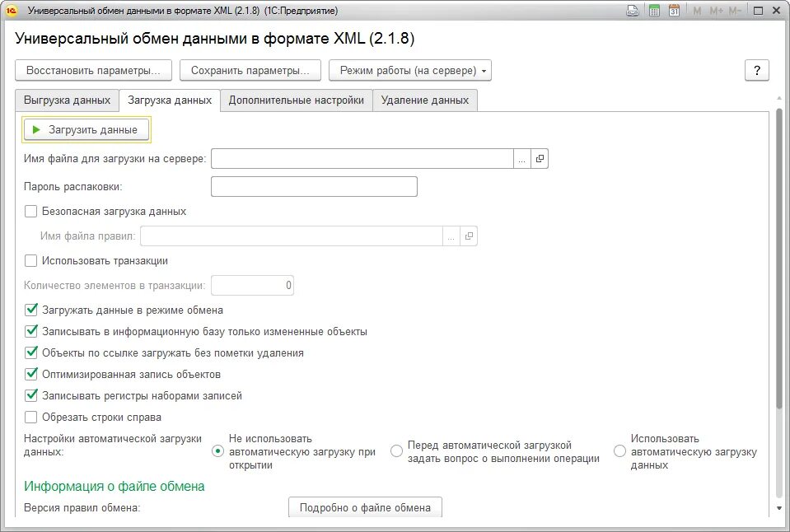Open the 'Дополнительные настройки' tab
Viewport: 790px width, 532px height.
point(297,100)
